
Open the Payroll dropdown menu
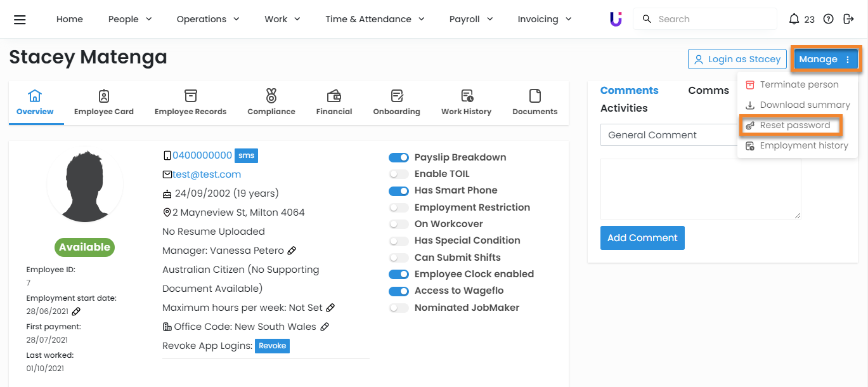471,19
